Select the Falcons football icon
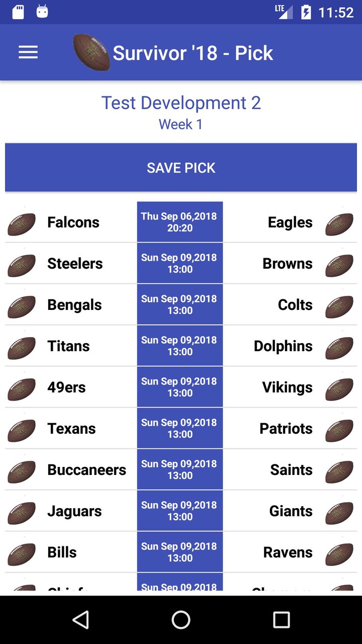Image resolution: width=362 pixels, height=644 pixels. point(21,224)
